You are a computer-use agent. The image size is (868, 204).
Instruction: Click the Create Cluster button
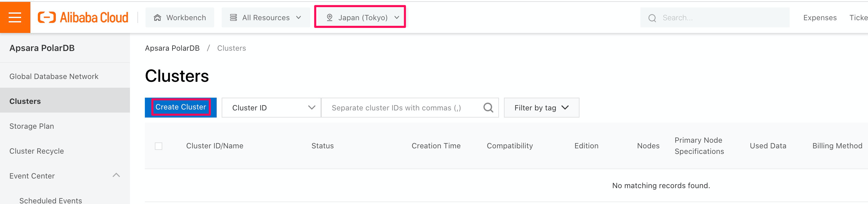pos(181,107)
